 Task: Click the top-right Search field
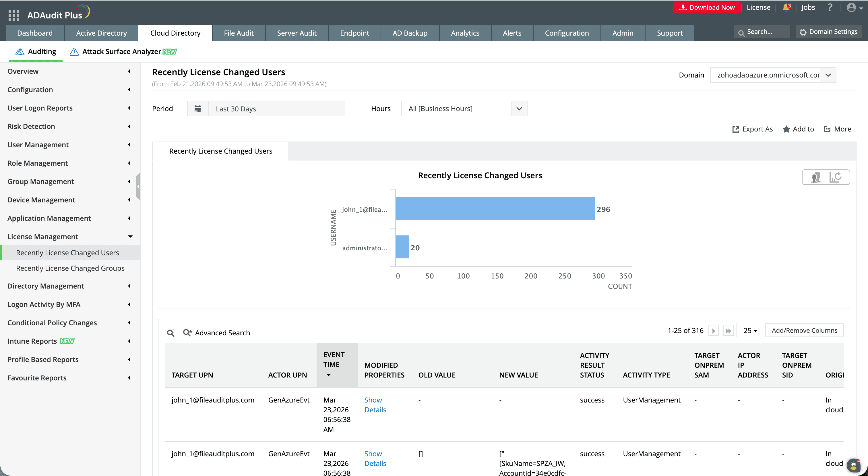[x=763, y=31]
